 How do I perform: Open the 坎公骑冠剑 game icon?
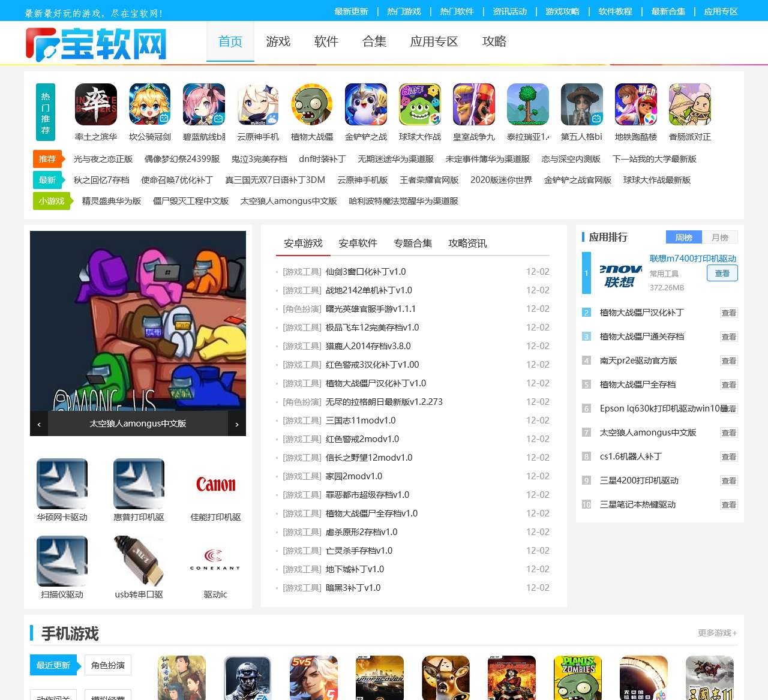[x=150, y=104]
